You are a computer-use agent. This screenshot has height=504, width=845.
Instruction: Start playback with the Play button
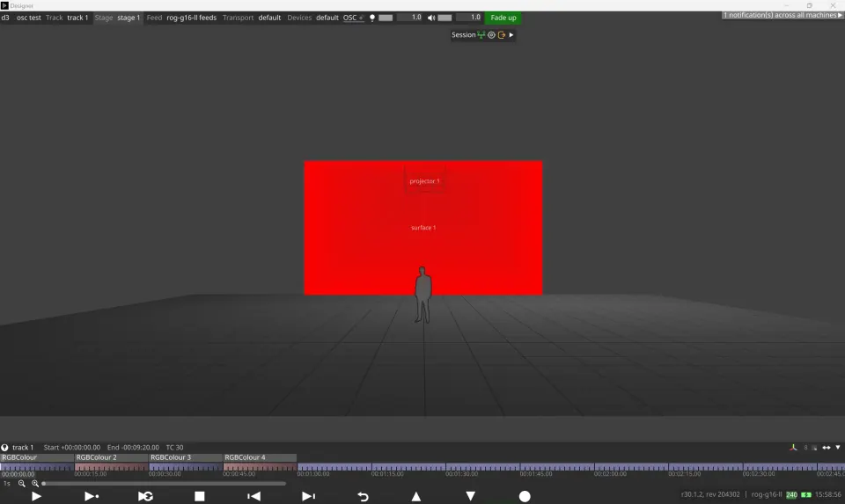click(36, 496)
